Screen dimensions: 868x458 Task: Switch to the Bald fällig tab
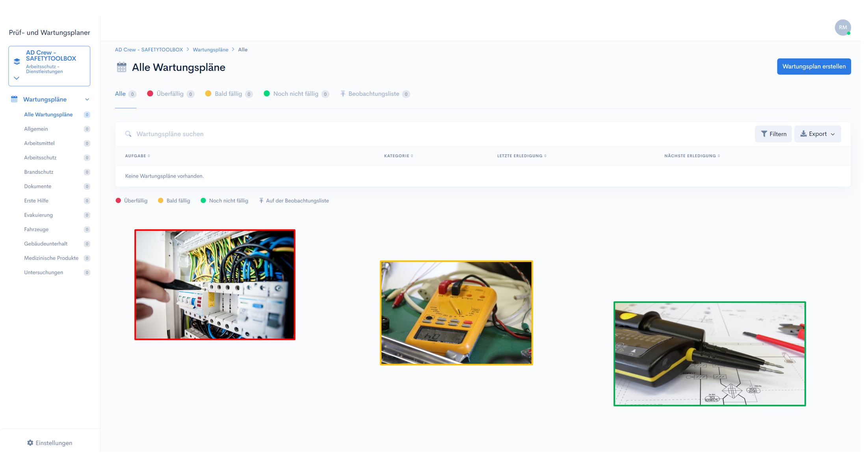point(228,94)
